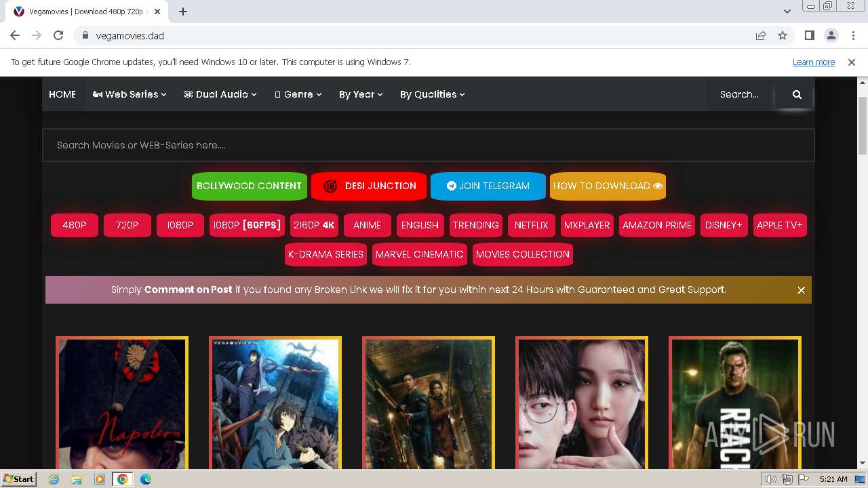This screenshot has width=868, height=488.
Task: Open the MXPLAYER tag
Action: (x=587, y=225)
